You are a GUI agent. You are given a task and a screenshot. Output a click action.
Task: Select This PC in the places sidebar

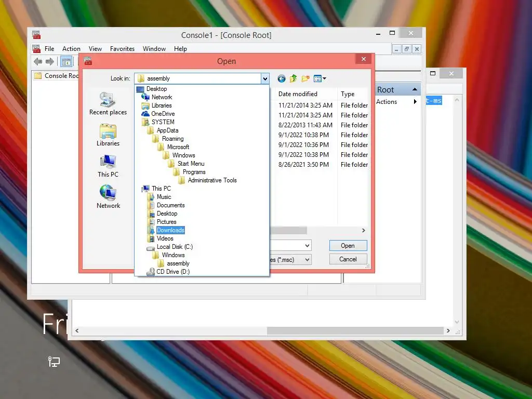(x=108, y=166)
